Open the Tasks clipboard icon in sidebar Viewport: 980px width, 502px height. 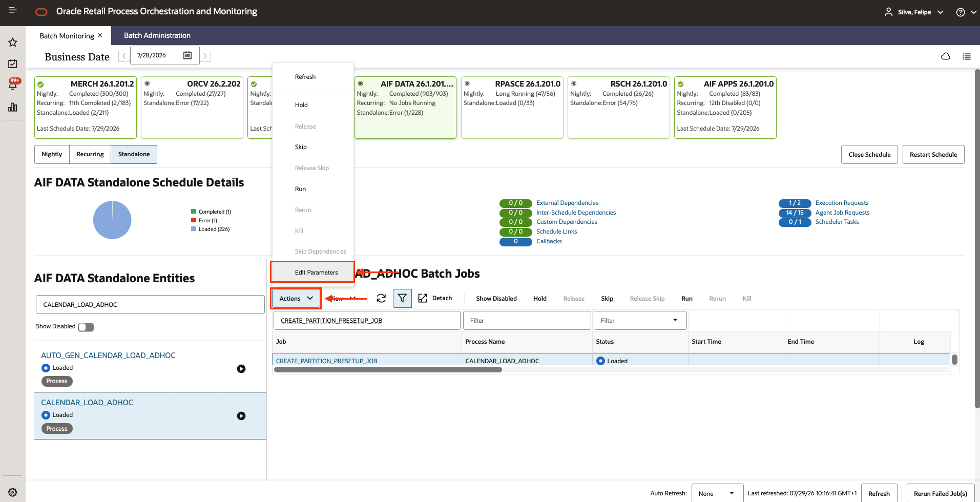[13, 64]
